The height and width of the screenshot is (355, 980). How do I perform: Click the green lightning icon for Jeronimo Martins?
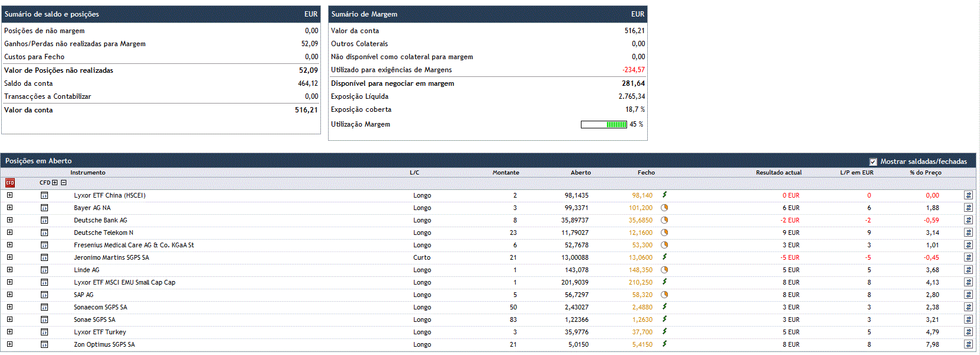point(664,257)
